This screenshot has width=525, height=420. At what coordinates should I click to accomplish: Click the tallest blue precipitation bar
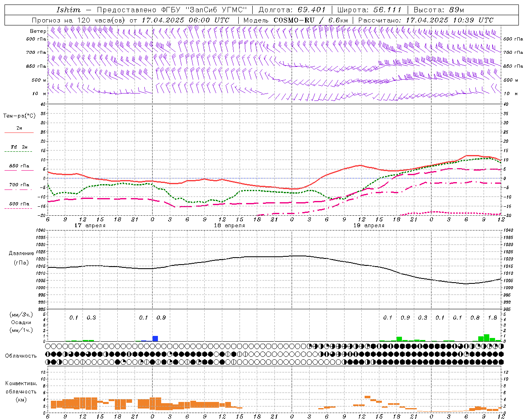[x=155, y=338]
